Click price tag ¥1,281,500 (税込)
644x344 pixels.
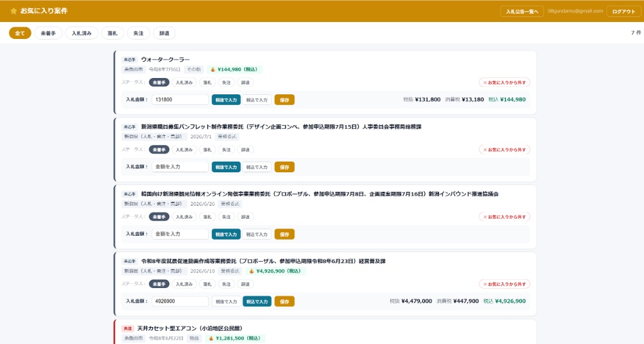point(235,339)
